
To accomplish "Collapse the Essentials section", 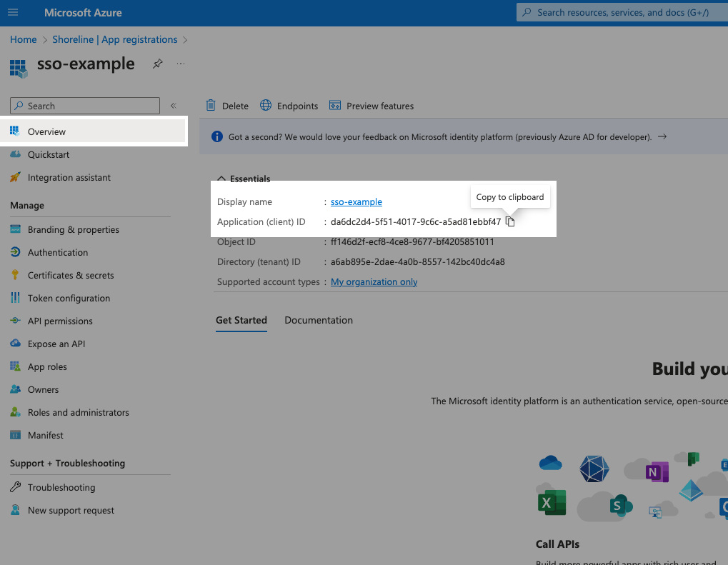I will point(221,179).
